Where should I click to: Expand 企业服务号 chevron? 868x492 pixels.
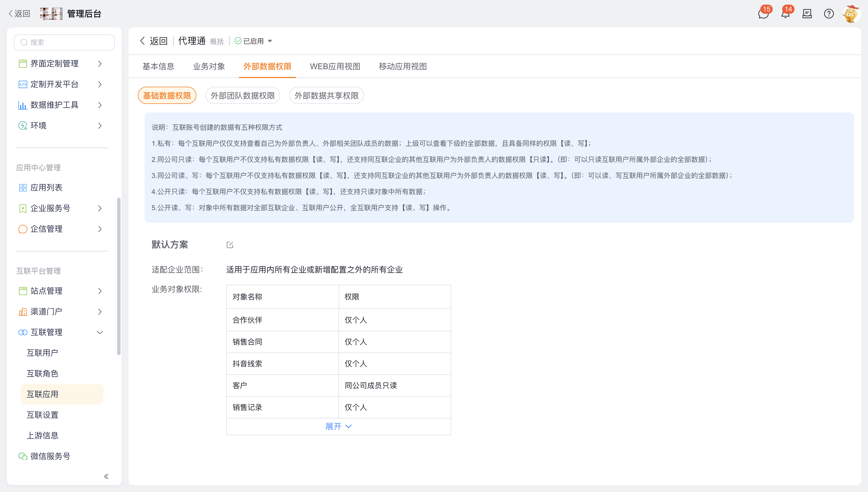click(x=100, y=208)
